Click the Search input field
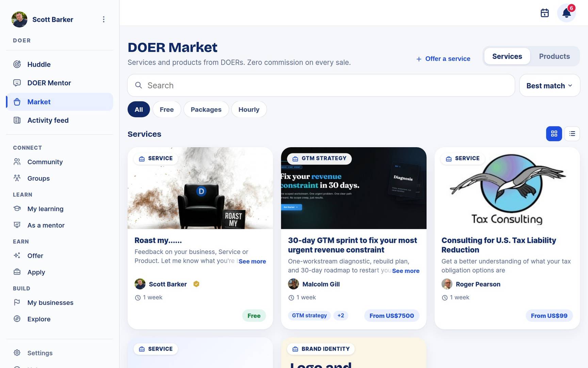The image size is (588, 368). 321,86
